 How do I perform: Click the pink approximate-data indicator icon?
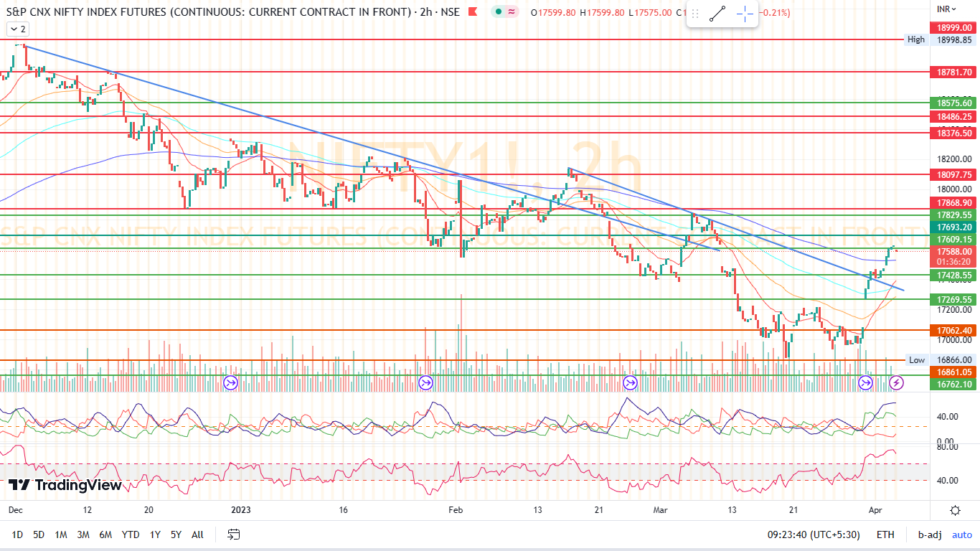(x=512, y=12)
